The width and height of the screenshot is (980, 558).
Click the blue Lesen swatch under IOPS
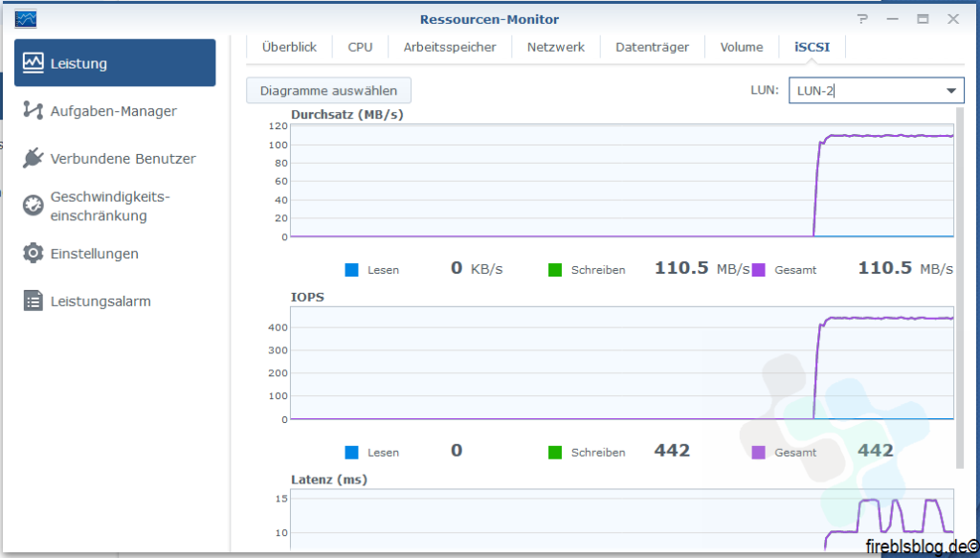[352, 453]
